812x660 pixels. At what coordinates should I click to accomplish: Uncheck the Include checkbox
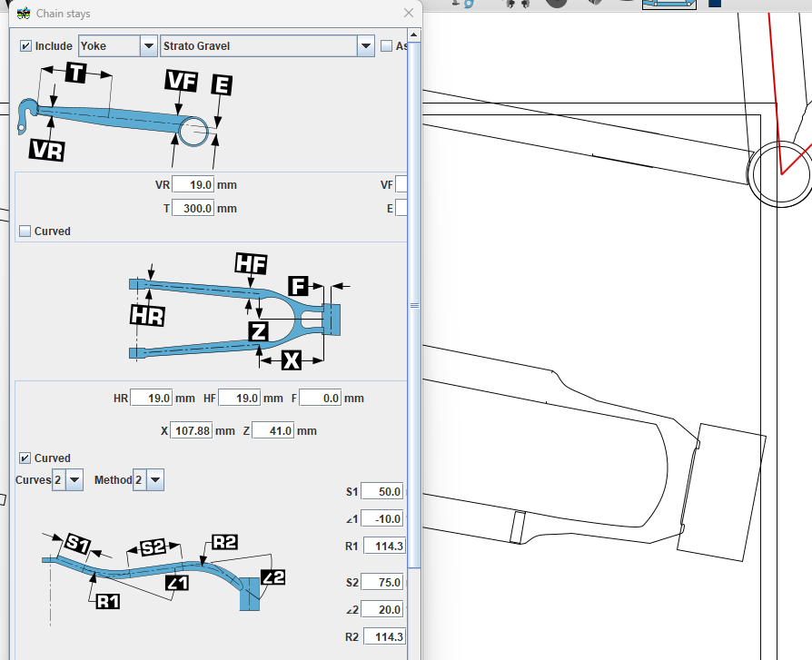pos(25,46)
